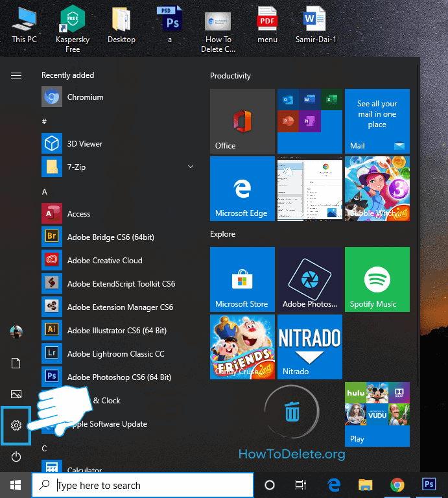
Task: Open the Candy Crush Friends tile
Action: point(242,347)
